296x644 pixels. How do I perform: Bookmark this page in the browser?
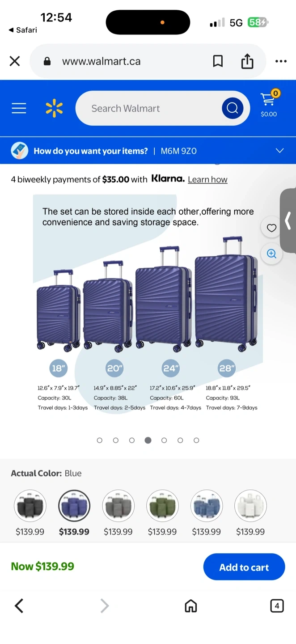pyautogui.click(x=218, y=61)
